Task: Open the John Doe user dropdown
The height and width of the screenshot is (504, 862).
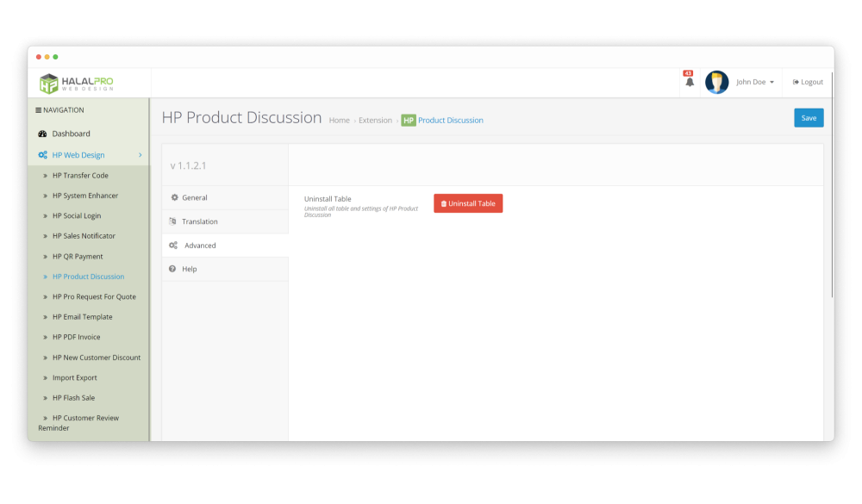Action: 754,83
